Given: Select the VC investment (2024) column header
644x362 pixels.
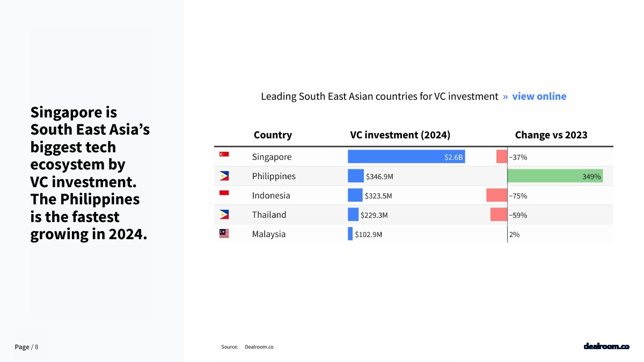Looking at the screenshot, I should tap(400, 135).
